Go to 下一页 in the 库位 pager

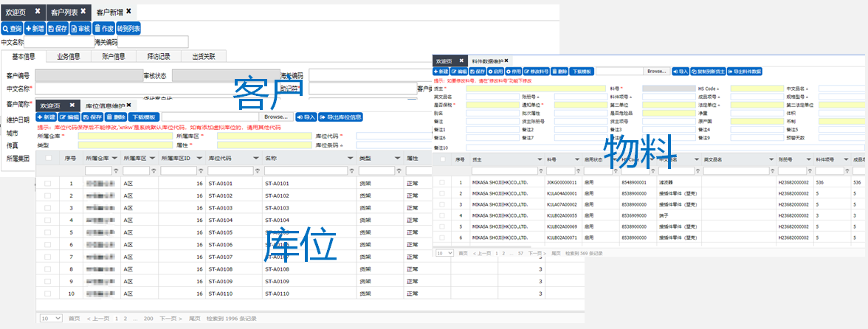(x=171, y=319)
